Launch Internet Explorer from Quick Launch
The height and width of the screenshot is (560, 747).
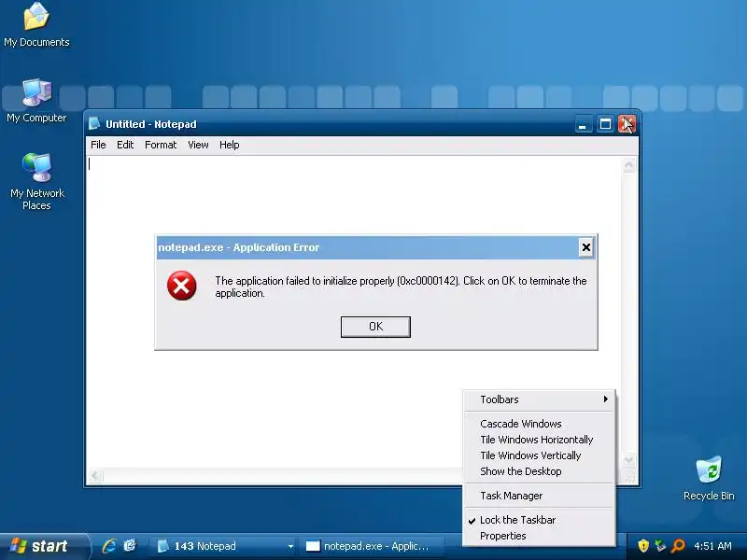(109, 546)
